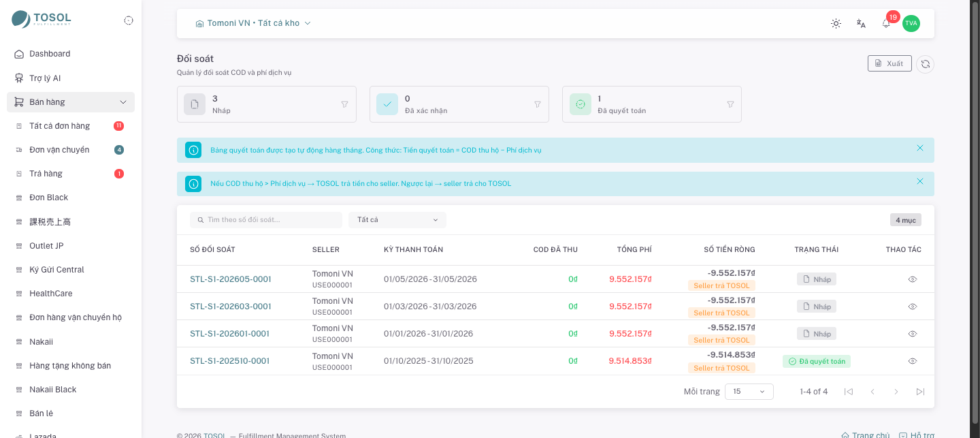Open the language translation icon

point(861,23)
